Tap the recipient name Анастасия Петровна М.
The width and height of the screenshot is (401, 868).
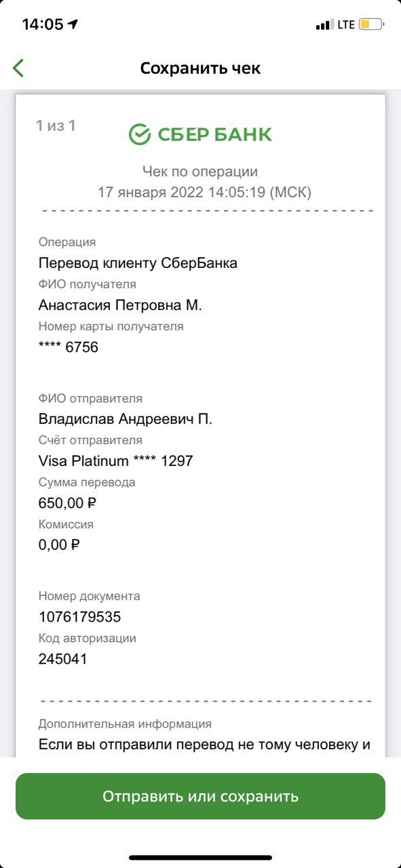tap(120, 305)
